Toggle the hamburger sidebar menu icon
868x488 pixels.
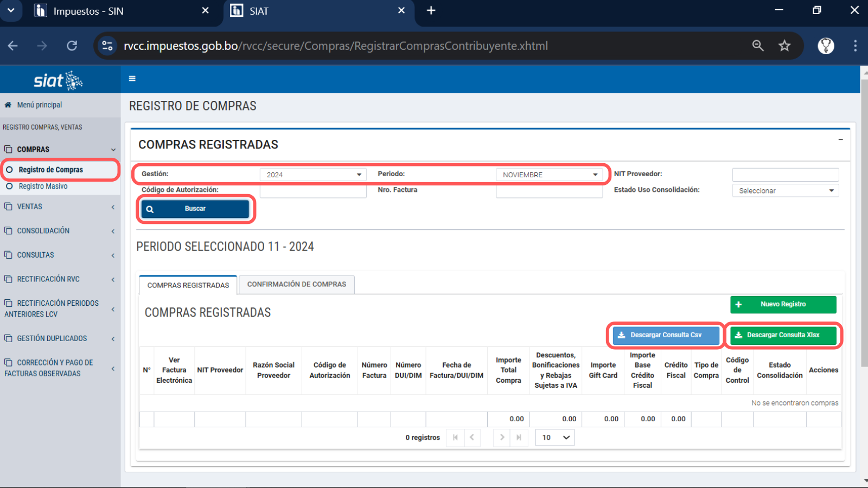[132, 79]
